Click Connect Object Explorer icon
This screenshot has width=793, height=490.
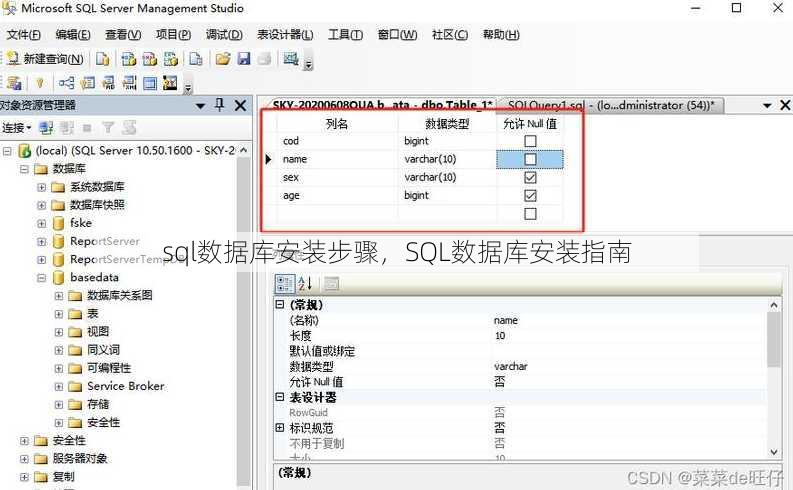[x=46, y=128]
